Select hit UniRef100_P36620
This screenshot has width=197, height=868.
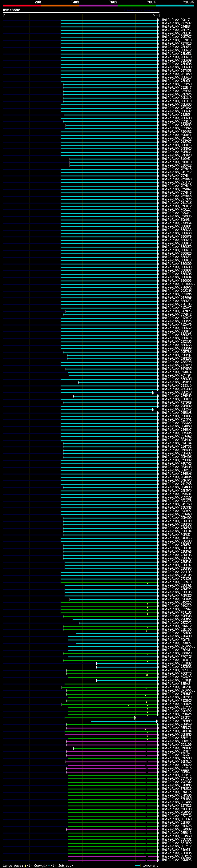pyautogui.click(x=176, y=765)
